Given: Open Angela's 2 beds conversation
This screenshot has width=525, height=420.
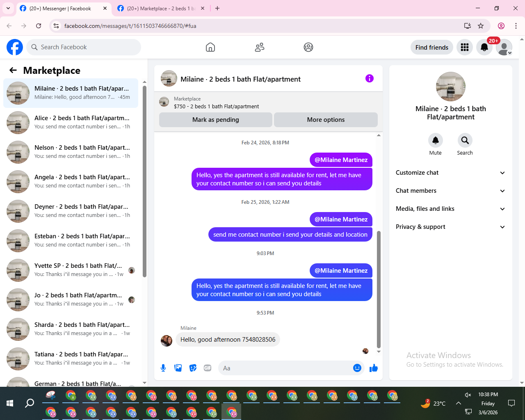Looking at the screenshot, I should click(71, 182).
